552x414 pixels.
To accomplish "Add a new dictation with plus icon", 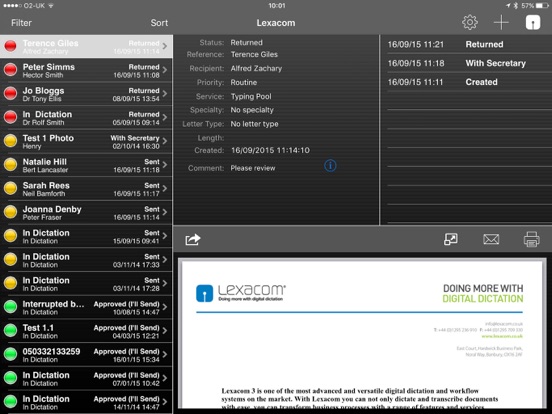I will click(x=501, y=23).
